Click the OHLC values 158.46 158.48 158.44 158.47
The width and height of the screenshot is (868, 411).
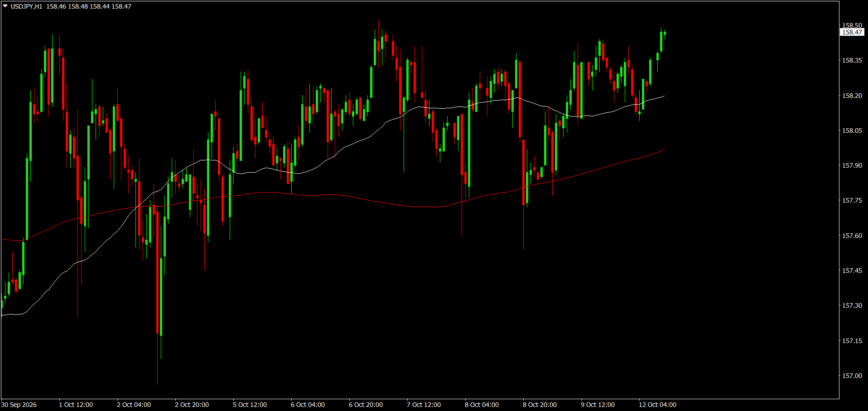coord(89,6)
